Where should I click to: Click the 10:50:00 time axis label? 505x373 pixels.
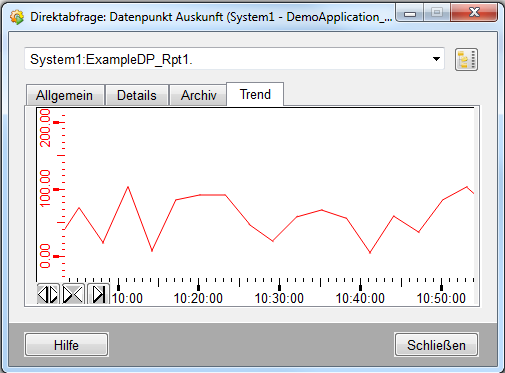[x=441, y=298]
